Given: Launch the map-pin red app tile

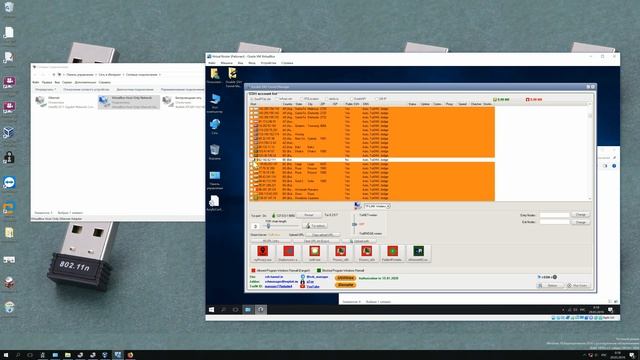Looking at the screenshot, I should [x=262, y=252].
